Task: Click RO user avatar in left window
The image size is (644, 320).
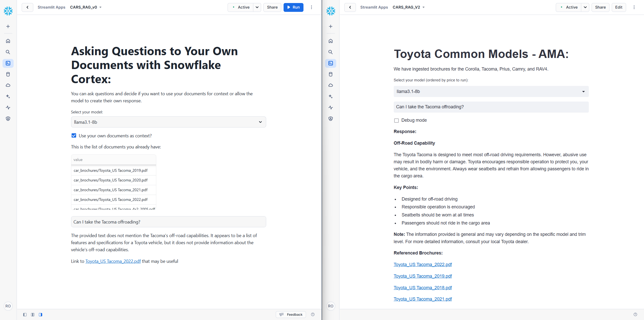Action: pos(8,306)
